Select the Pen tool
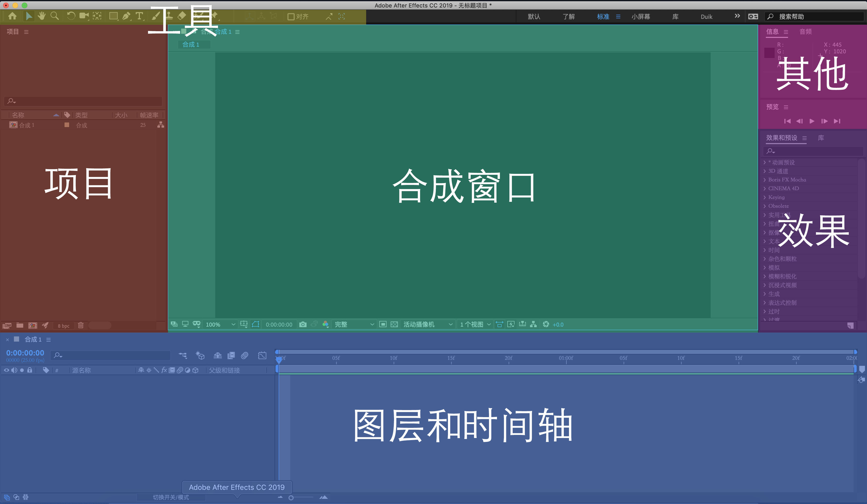The image size is (867, 504). coord(126,16)
